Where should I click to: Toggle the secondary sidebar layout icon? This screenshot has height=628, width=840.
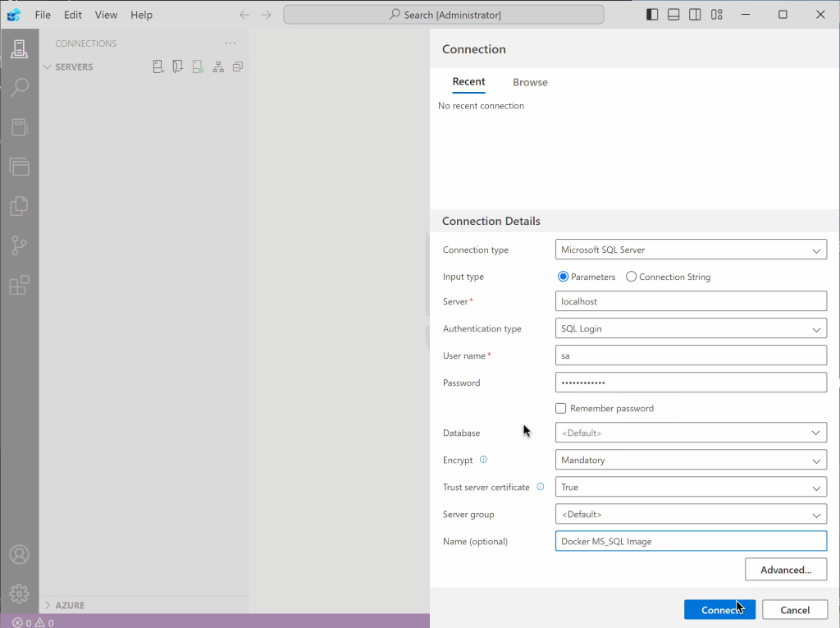pos(695,15)
